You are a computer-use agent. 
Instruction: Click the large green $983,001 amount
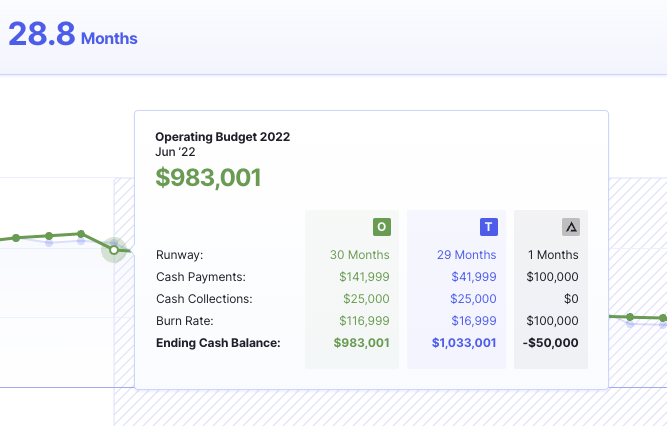[208, 178]
